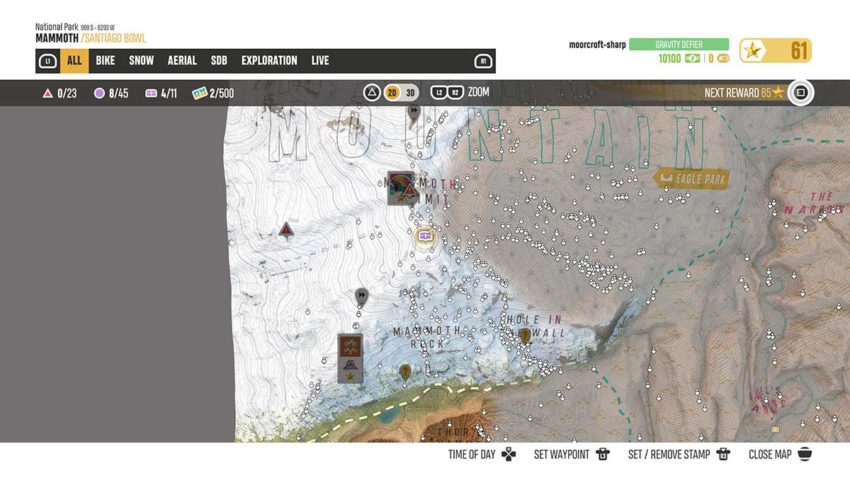Click the triangle button view-switch icon
This screenshot has width=850, height=478.
[371, 93]
